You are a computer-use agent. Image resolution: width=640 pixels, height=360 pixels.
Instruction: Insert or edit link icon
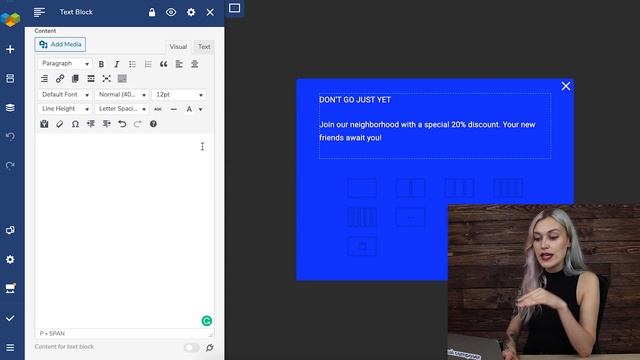60,79
